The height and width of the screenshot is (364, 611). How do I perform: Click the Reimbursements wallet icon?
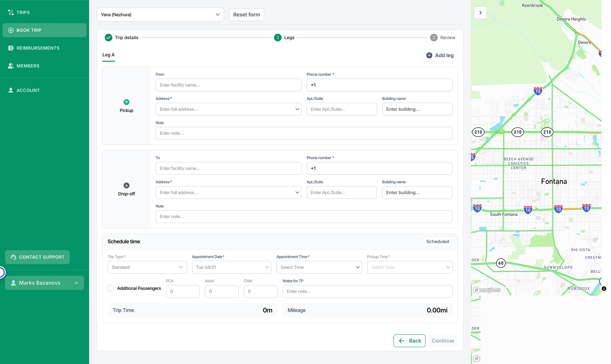(11, 48)
